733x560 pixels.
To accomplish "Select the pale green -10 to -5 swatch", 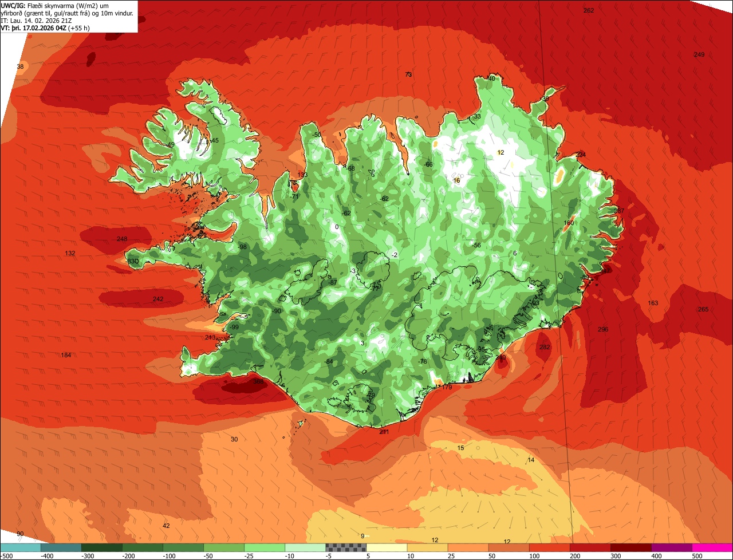I will [305, 547].
